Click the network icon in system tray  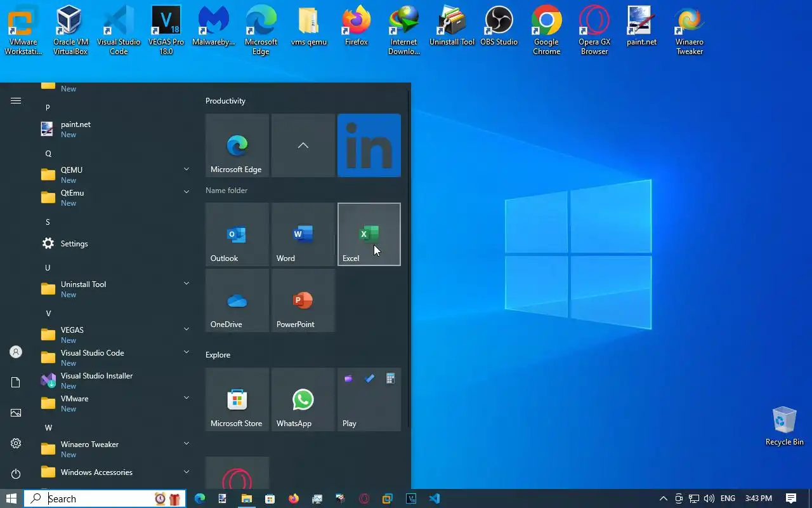(x=694, y=498)
